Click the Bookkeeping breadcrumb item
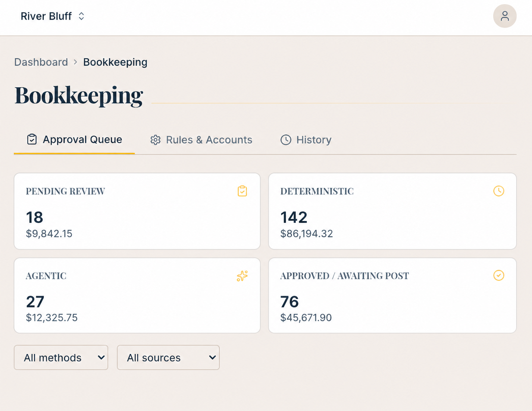 tap(115, 62)
